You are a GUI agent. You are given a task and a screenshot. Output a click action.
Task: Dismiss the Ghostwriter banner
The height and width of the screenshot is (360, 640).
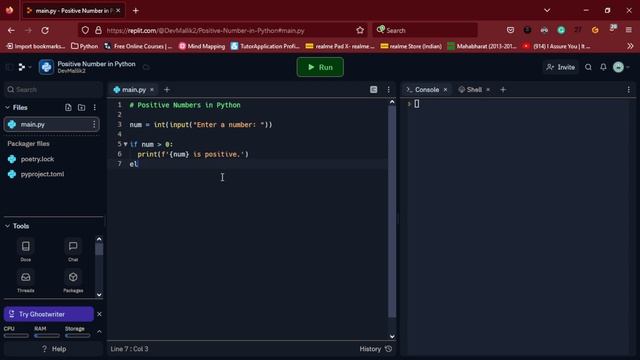[99, 314]
